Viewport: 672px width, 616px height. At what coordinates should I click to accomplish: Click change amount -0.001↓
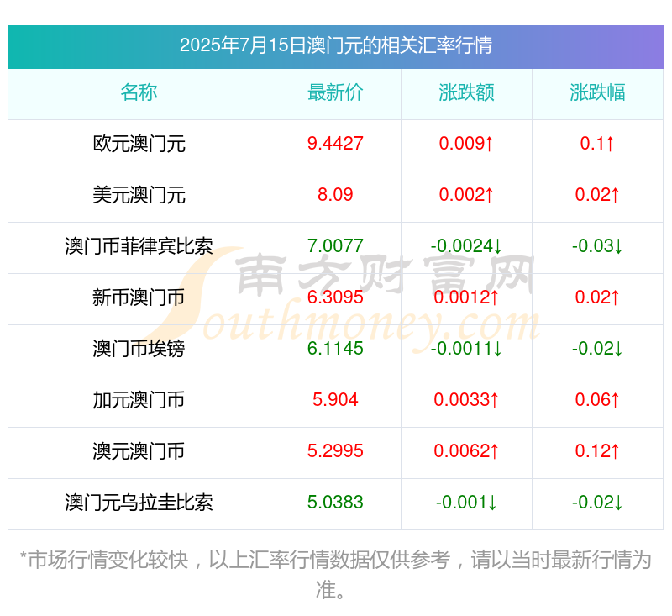coord(466,503)
